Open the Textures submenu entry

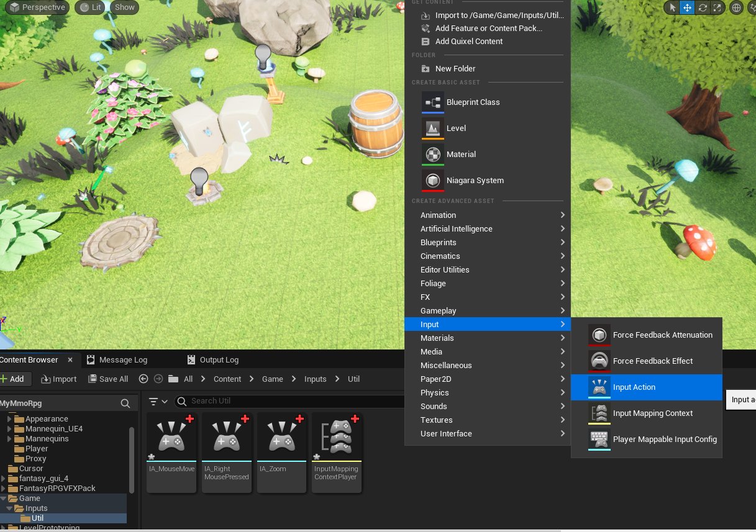(x=488, y=420)
